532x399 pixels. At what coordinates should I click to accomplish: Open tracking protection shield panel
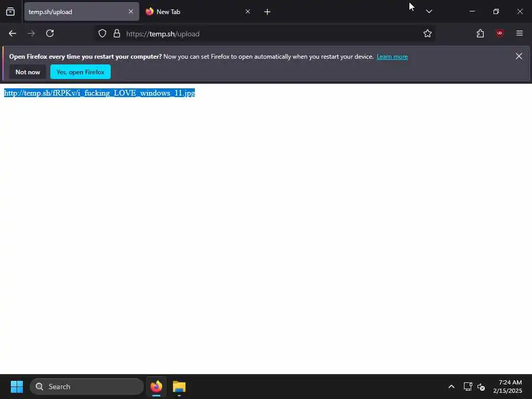[x=102, y=34]
